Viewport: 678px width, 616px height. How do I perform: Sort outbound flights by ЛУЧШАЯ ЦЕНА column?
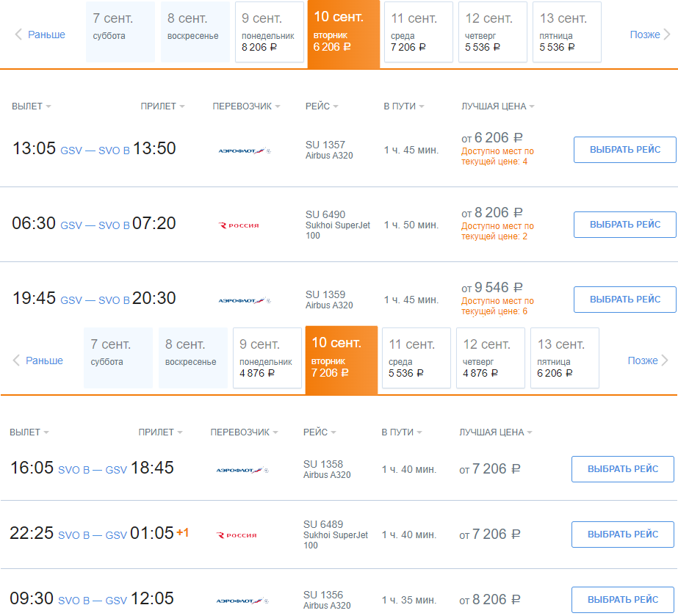pos(498,106)
